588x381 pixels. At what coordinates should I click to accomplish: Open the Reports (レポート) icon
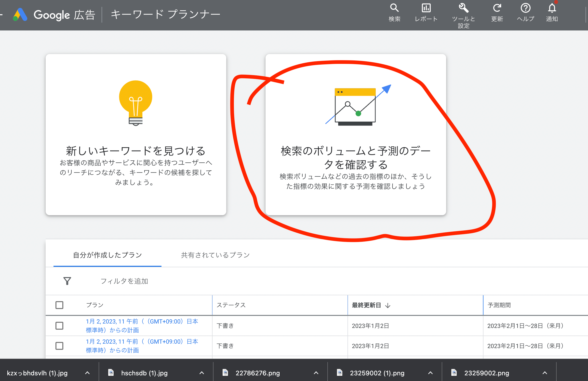click(426, 8)
